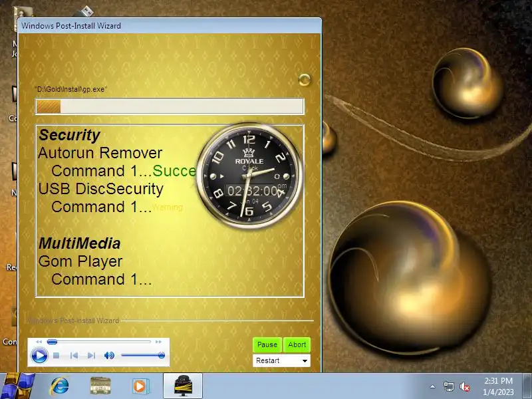The image size is (532, 399).
Task: Mute the media player speaker icon
Action: (x=109, y=356)
